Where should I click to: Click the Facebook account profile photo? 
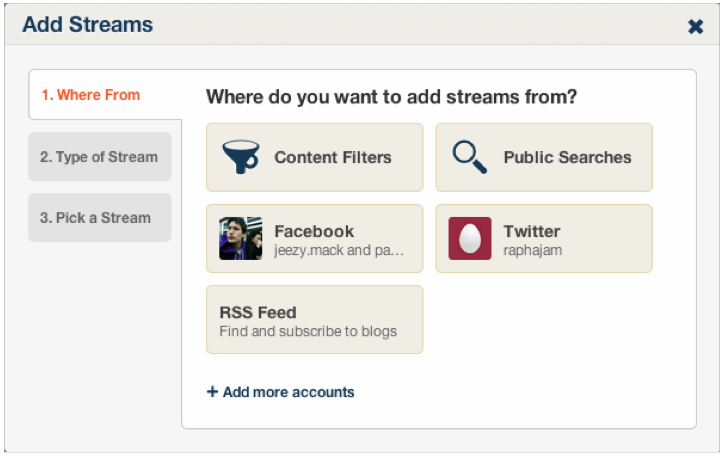tap(240, 238)
